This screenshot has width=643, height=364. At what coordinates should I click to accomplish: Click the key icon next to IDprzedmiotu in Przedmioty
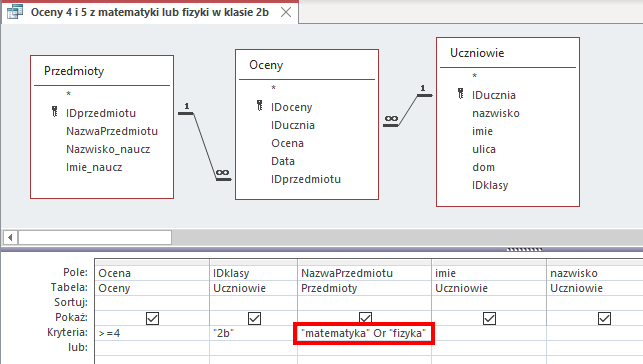coord(55,111)
